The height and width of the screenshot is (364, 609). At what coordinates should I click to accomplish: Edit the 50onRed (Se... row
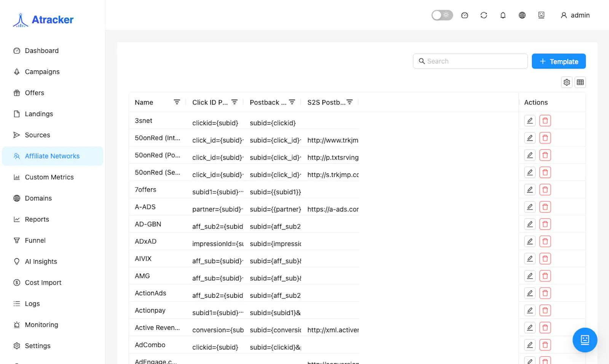pos(530,172)
